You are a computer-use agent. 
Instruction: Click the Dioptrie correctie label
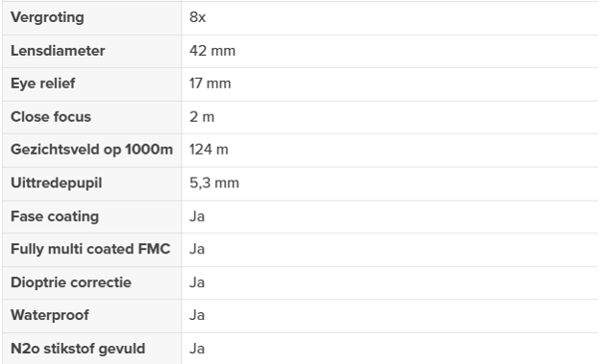pyautogui.click(x=71, y=282)
